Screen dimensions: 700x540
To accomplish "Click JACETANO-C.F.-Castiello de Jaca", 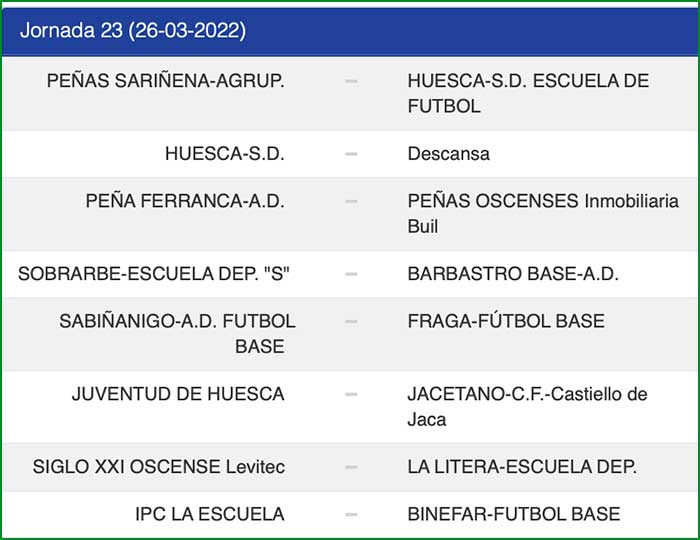I will 541,406.
